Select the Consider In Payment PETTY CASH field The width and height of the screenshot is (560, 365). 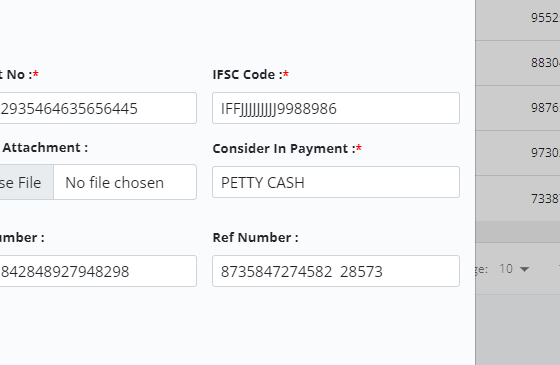[336, 182]
